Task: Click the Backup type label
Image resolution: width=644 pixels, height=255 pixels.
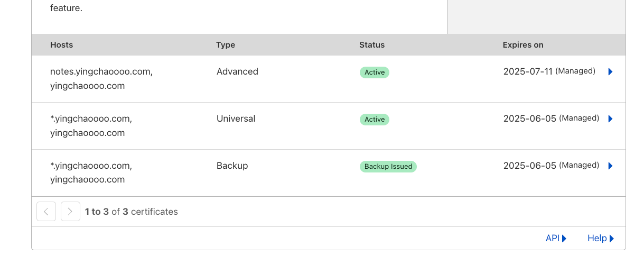Action: click(232, 166)
